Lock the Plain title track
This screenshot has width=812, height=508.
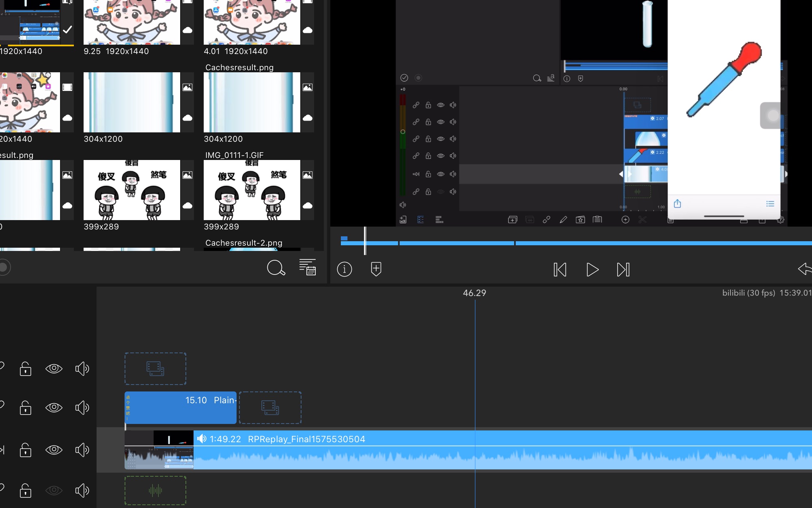point(25,407)
